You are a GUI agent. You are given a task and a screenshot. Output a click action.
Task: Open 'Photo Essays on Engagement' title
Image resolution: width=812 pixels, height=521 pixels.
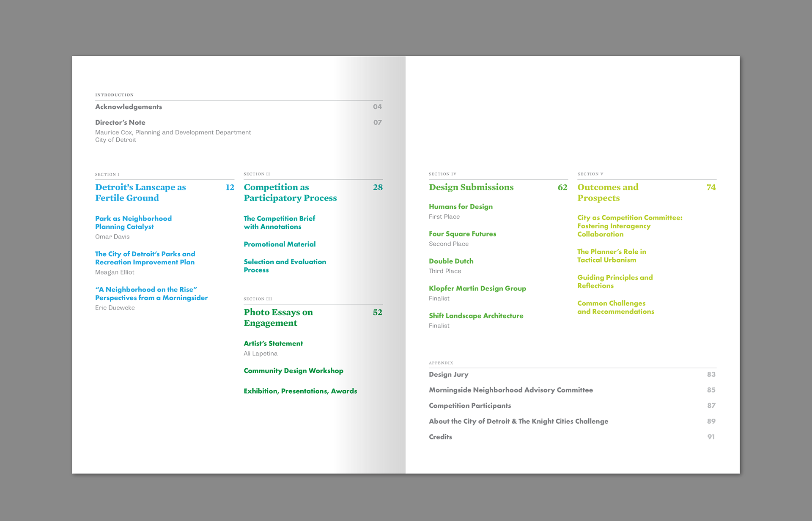point(278,318)
